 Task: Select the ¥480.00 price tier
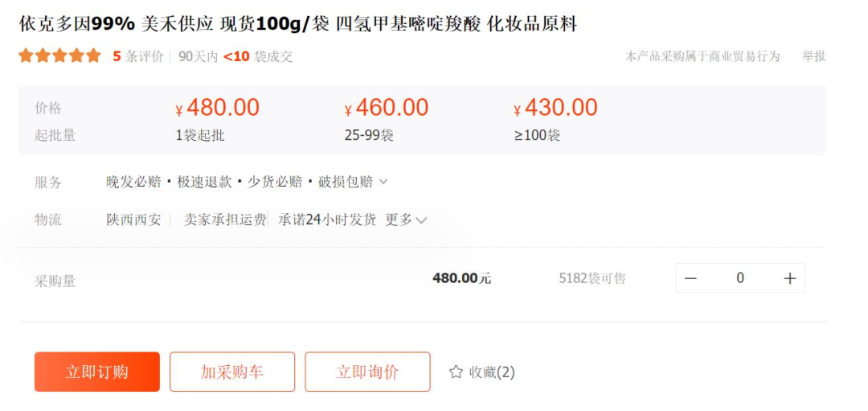218,108
